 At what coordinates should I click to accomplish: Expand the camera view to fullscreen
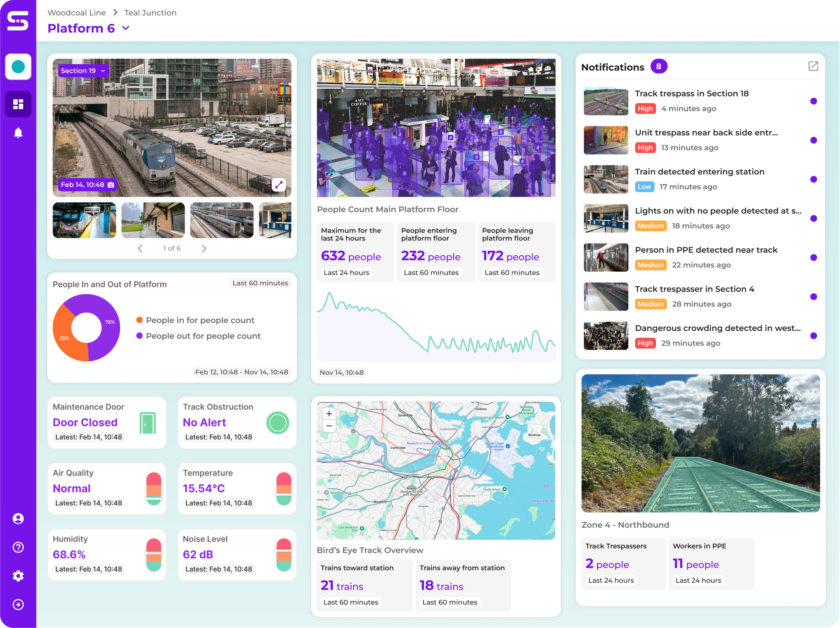(x=279, y=185)
